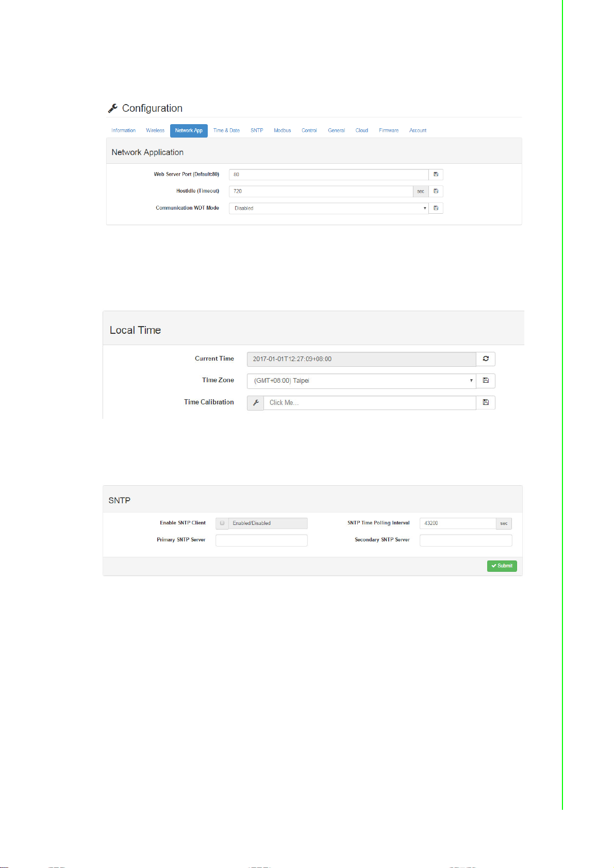
Task: Click the Time Calibration 'Click Me...' field
Action: coord(370,403)
